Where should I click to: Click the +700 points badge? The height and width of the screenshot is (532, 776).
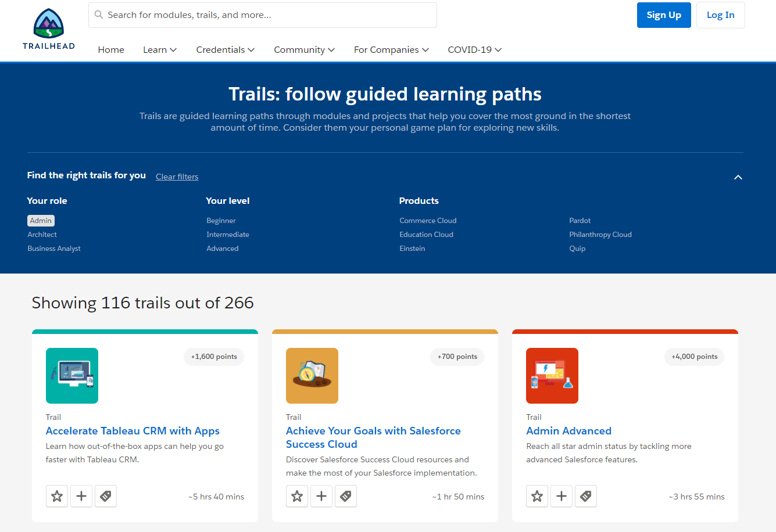tap(457, 357)
